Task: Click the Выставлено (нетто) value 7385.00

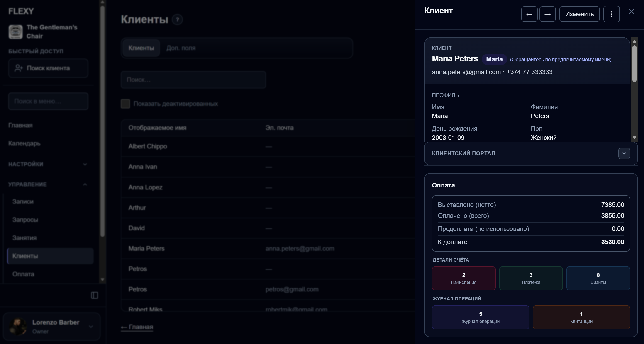Action: pos(612,205)
